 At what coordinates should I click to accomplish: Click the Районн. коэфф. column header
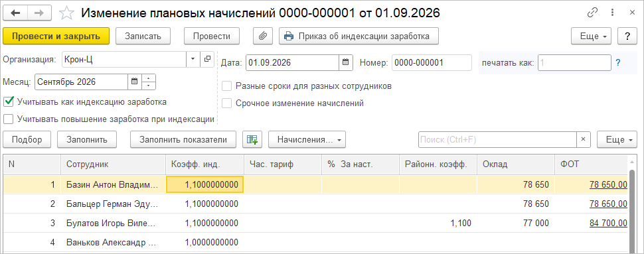pos(438,164)
